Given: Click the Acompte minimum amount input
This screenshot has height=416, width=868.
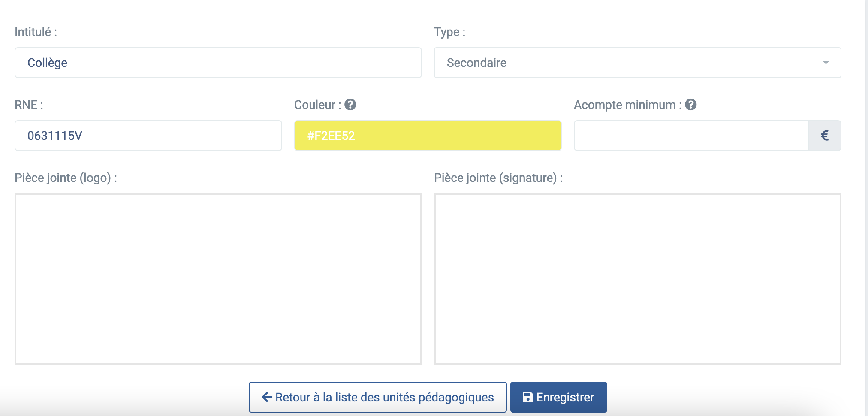Looking at the screenshot, I should point(691,136).
